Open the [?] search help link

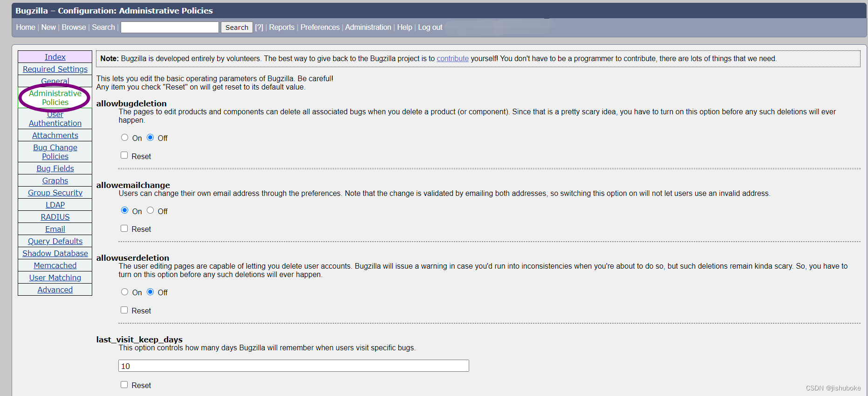point(259,28)
